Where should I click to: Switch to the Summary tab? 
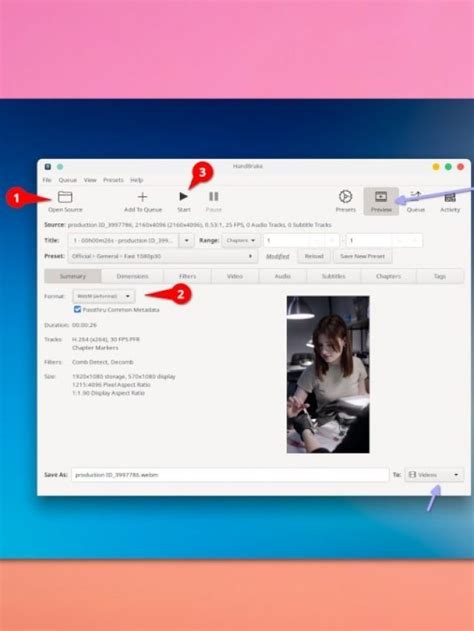pyautogui.click(x=73, y=276)
